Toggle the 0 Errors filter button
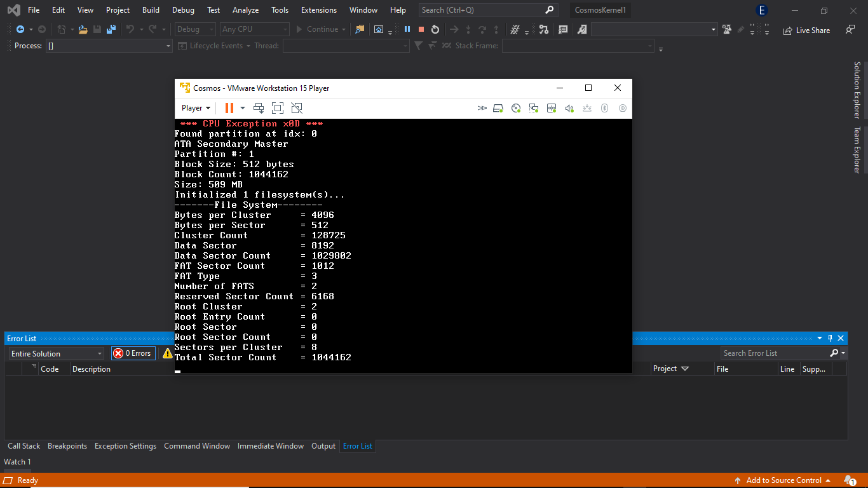 pos(133,353)
